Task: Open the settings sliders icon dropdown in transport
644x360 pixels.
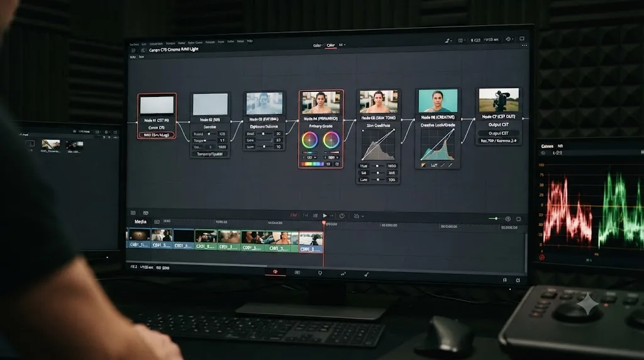Action: [x=358, y=216]
